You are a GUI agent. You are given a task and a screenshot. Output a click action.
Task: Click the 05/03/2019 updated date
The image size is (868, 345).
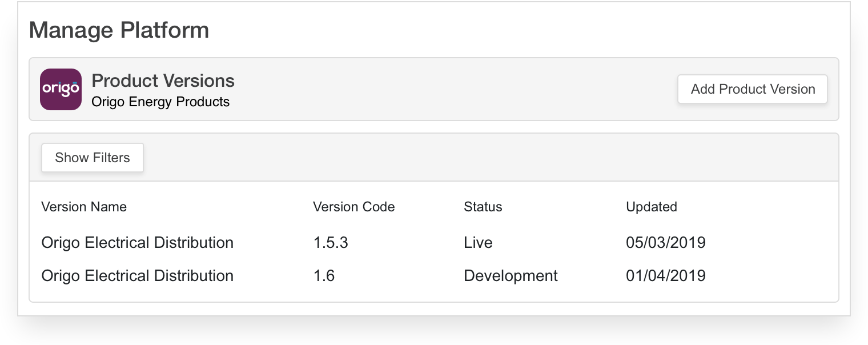666,243
